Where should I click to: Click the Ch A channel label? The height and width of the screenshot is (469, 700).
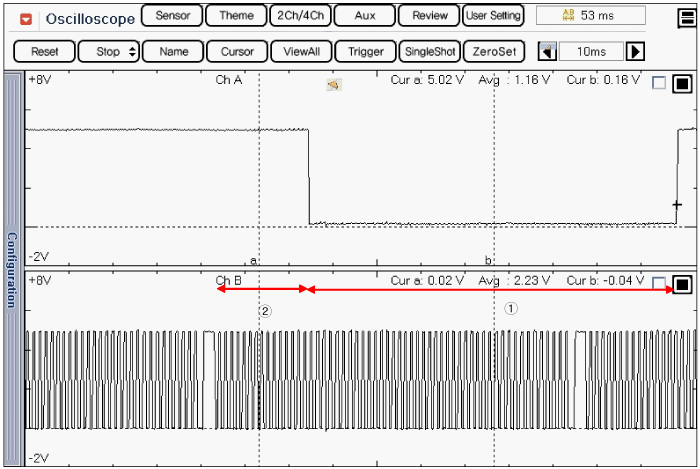click(229, 80)
